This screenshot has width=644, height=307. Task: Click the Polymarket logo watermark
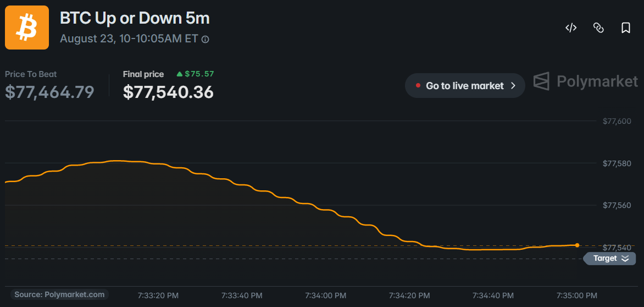tap(586, 81)
